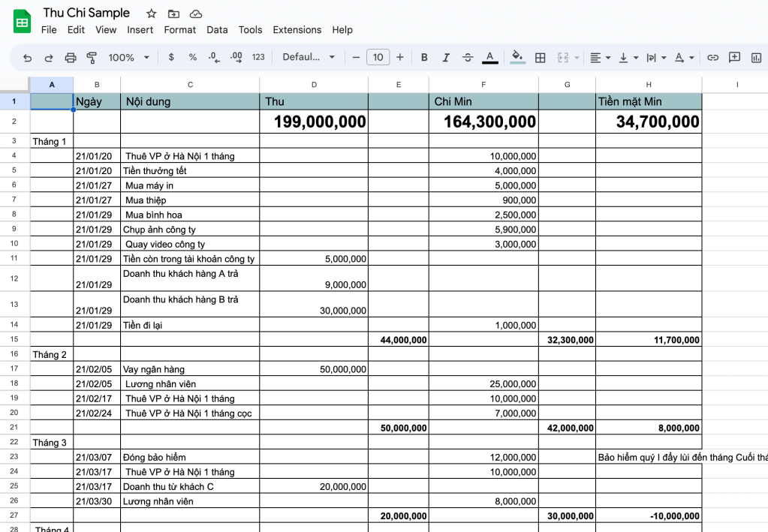Star the Thu Chi Sample document

point(152,14)
